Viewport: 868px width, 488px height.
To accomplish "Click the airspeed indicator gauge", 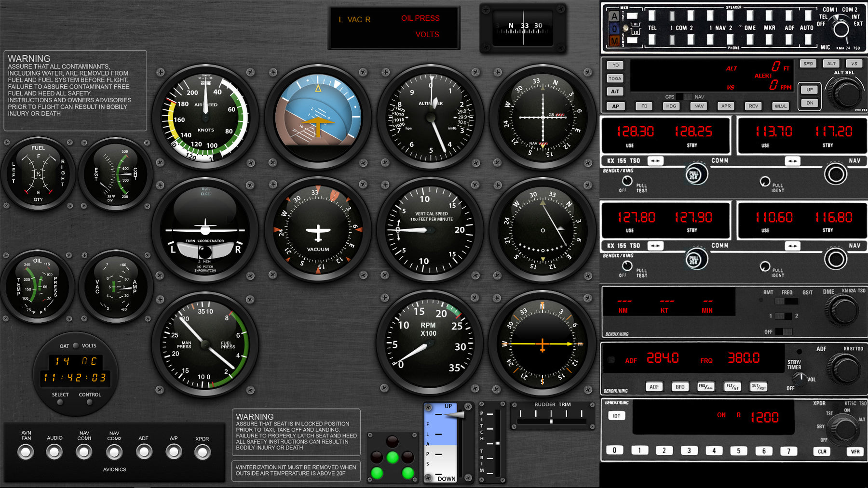I will (x=205, y=117).
